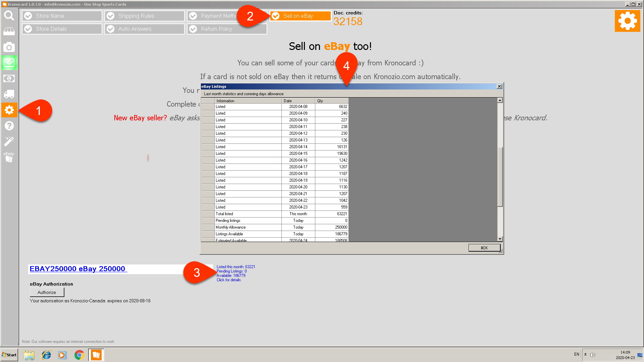
Task: Open the media player taskbar icon
Action: point(62,355)
